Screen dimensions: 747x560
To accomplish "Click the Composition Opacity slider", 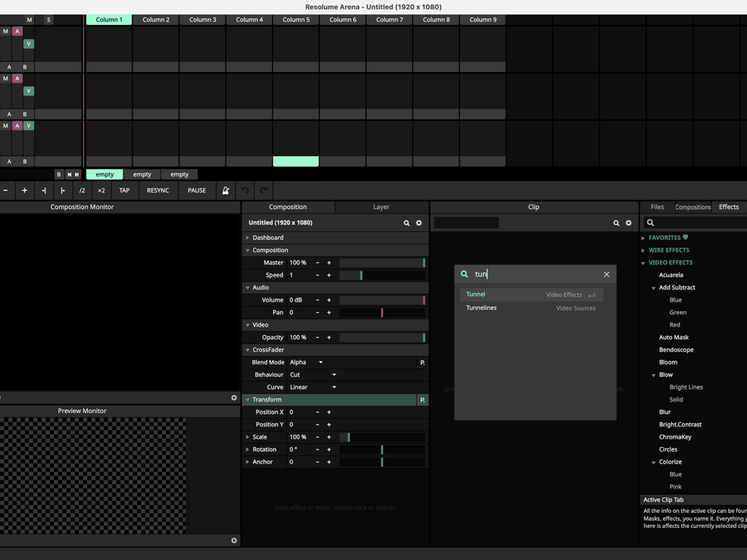I will [382, 337].
